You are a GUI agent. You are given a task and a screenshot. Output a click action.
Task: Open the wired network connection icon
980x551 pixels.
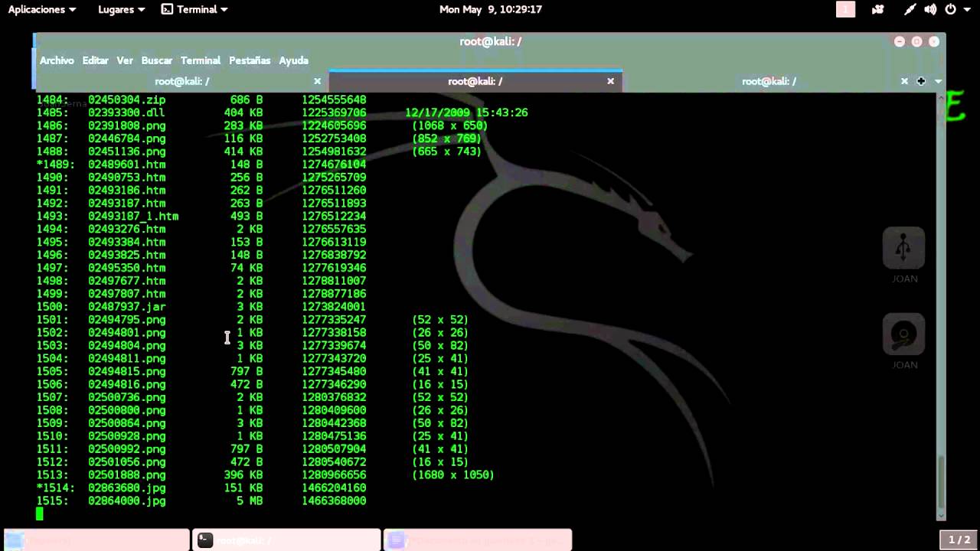pyautogui.click(x=910, y=10)
